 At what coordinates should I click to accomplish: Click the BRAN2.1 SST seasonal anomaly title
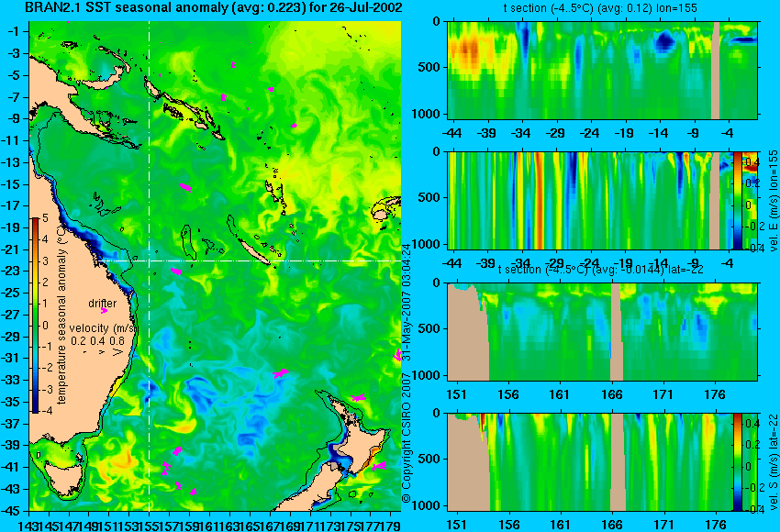point(213,8)
